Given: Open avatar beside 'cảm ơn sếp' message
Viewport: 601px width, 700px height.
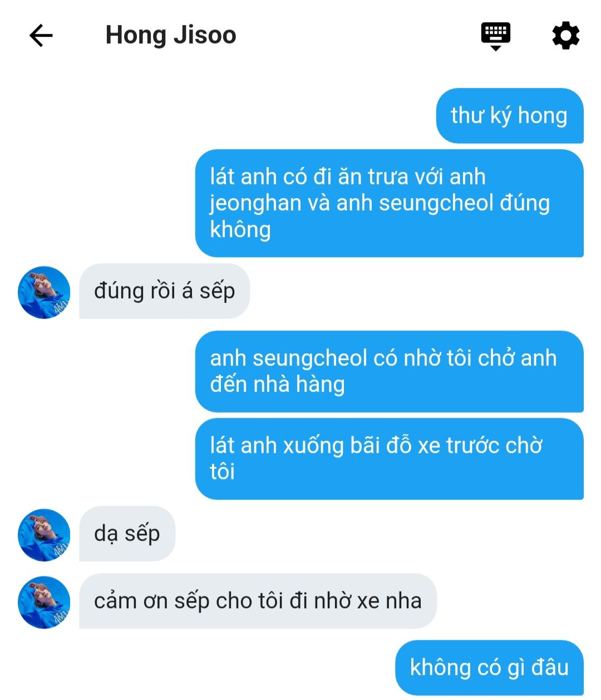Looking at the screenshot, I should (x=45, y=602).
